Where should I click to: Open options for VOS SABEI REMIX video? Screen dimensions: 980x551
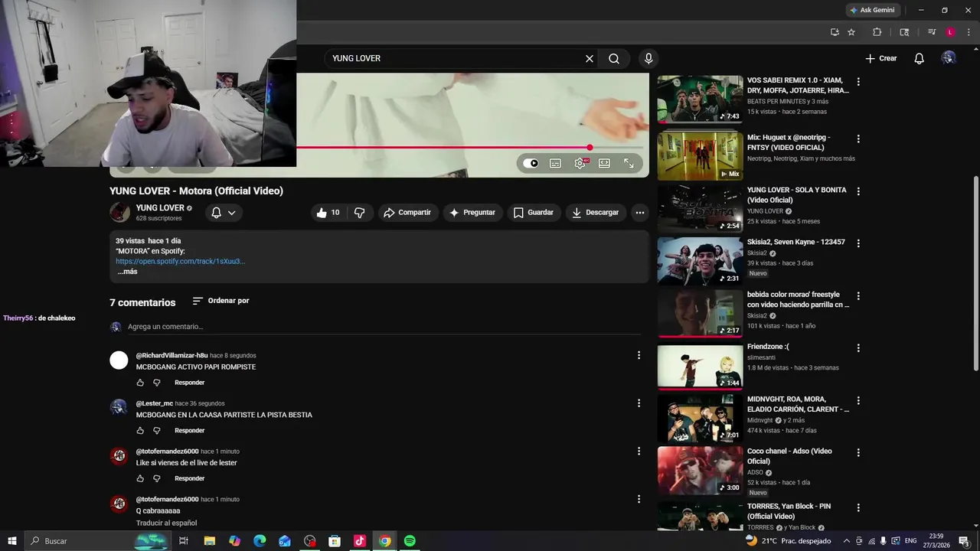coord(858,82)
